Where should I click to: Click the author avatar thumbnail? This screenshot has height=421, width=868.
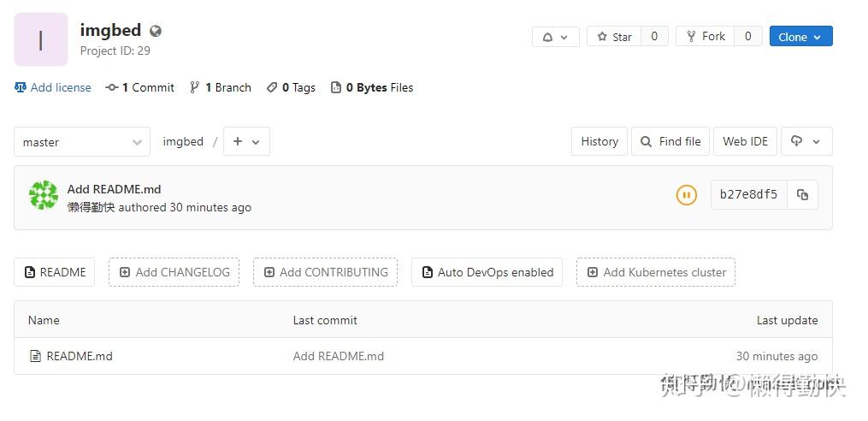(44, 195)
